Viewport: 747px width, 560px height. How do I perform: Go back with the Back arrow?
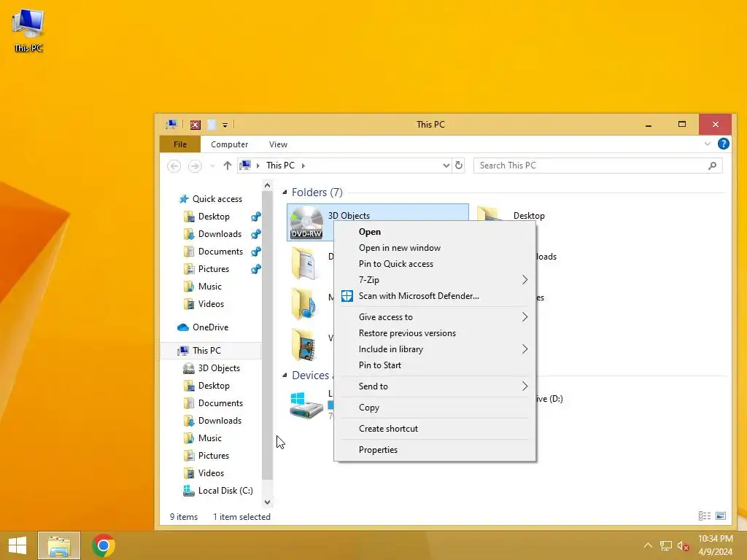(x=174, y=166)
